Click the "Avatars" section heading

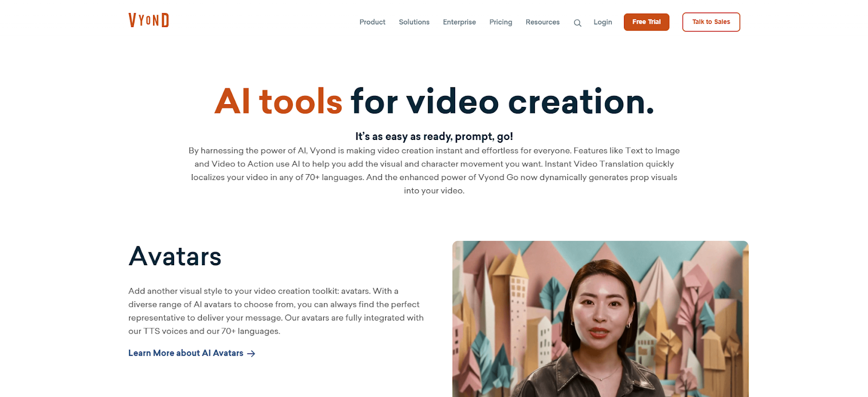(x=175, y=257)
